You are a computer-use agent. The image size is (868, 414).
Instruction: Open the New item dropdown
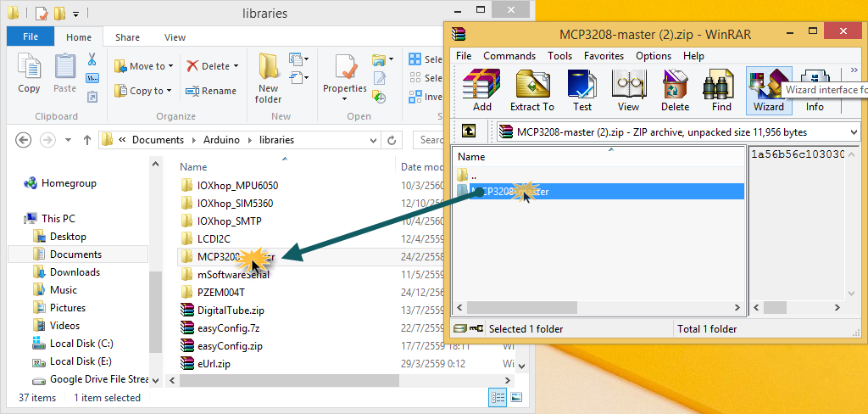click(299, 59)
